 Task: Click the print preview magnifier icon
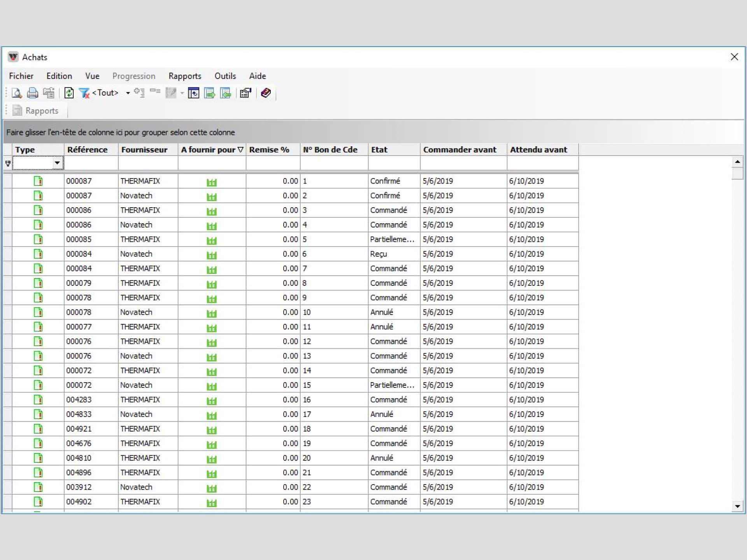point(17,93)
